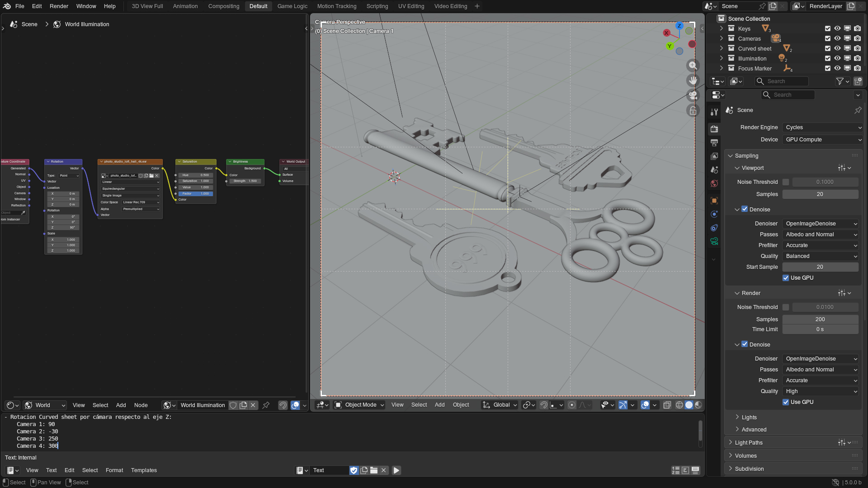This screenshot has width=868, height=488.
Task: Expand the Light Paths panel
Action: click(749, 443)
